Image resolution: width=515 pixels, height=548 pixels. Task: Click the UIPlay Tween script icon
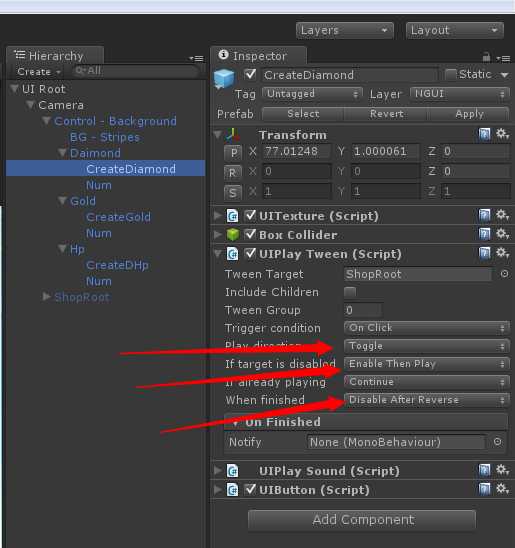tap(232, 254)
